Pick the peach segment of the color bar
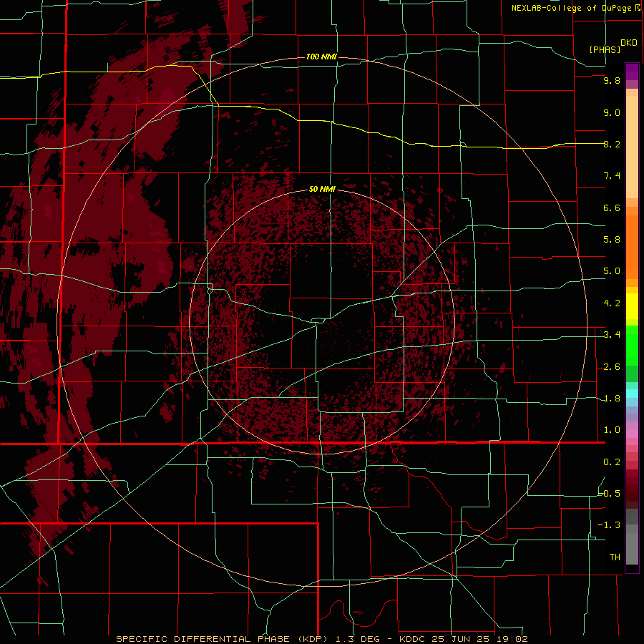Image resolution: width=644 pixels, height=644 pixels. 632,147
